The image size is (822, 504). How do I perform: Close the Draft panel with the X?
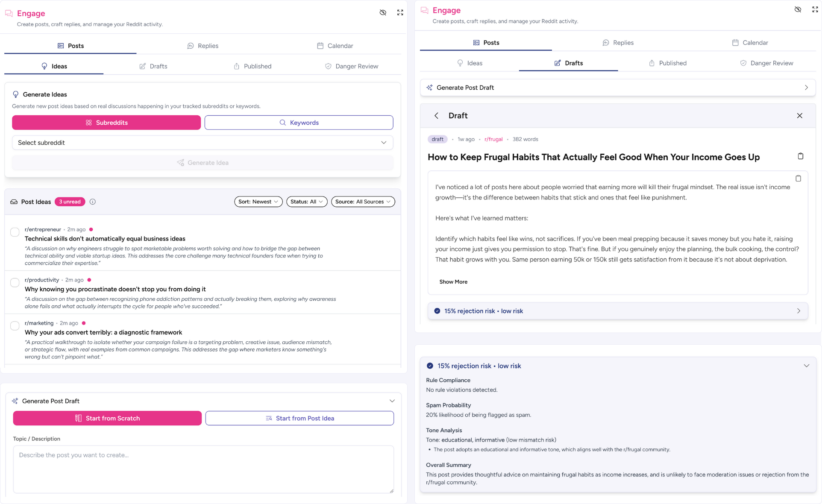(799, 116)
